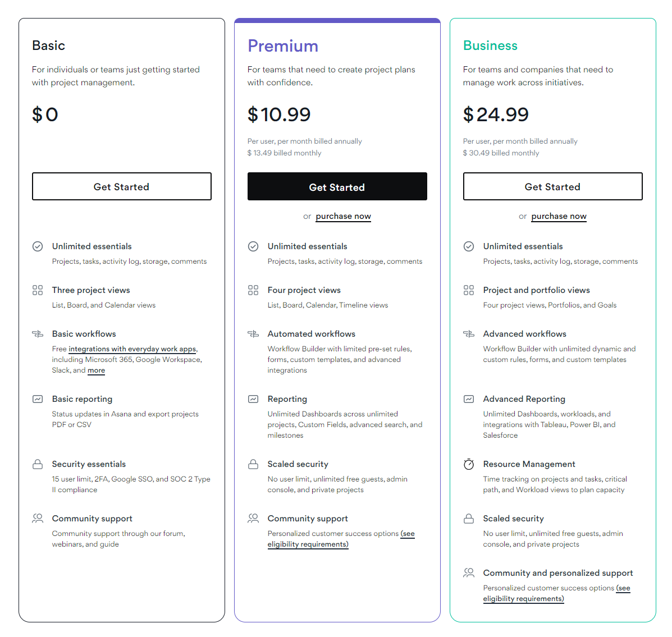The image size is (672, 637).
Task: Open purchase now link in Premium plan
Action: [343, 216]
